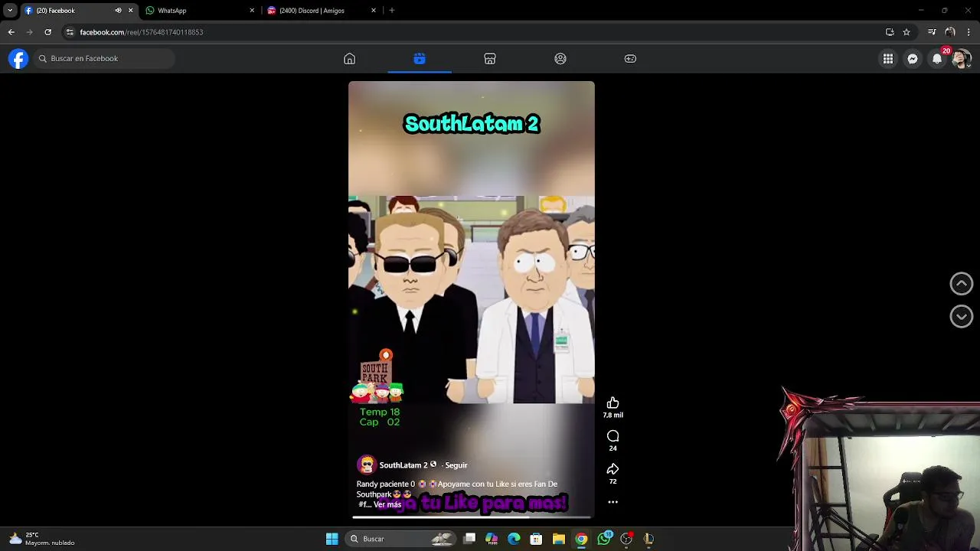Open the Marketplace icon
980x551 pixels.
tap(490, 59)
